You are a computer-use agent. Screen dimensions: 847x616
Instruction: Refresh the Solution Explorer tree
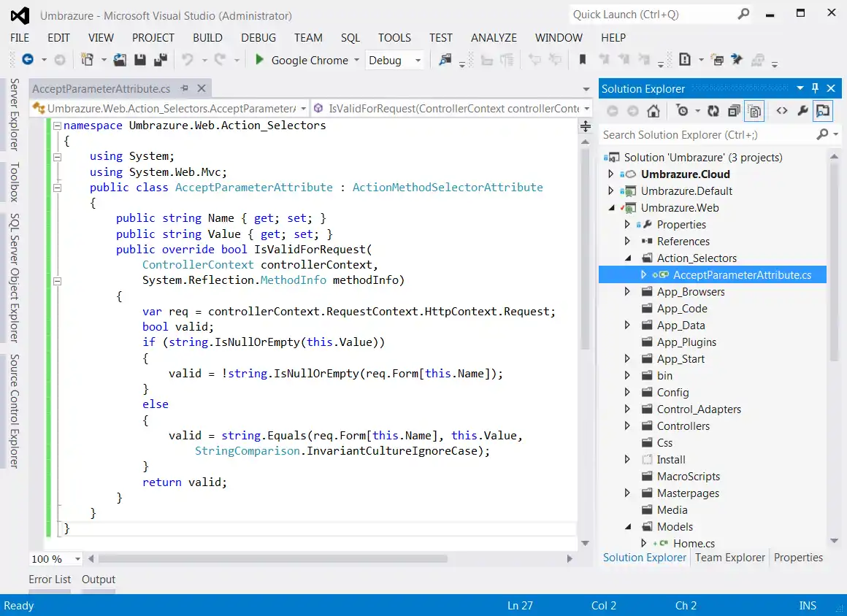click(x=713, y=111)
